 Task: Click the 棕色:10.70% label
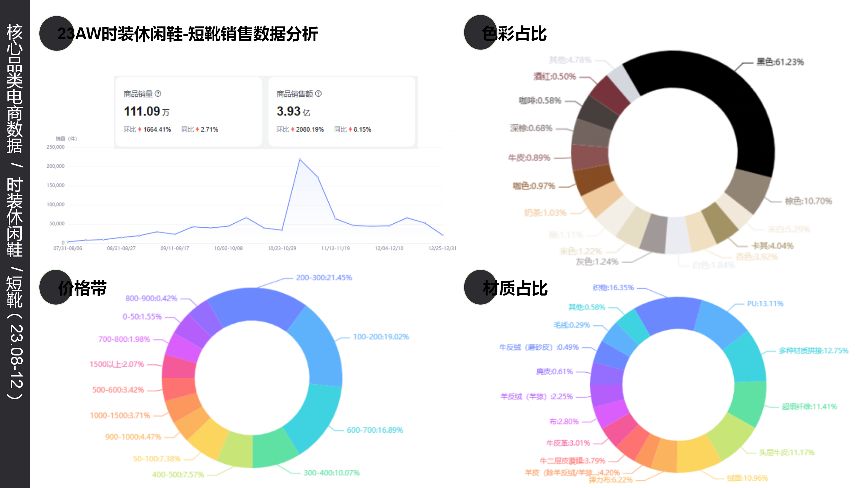coord(808,201)
